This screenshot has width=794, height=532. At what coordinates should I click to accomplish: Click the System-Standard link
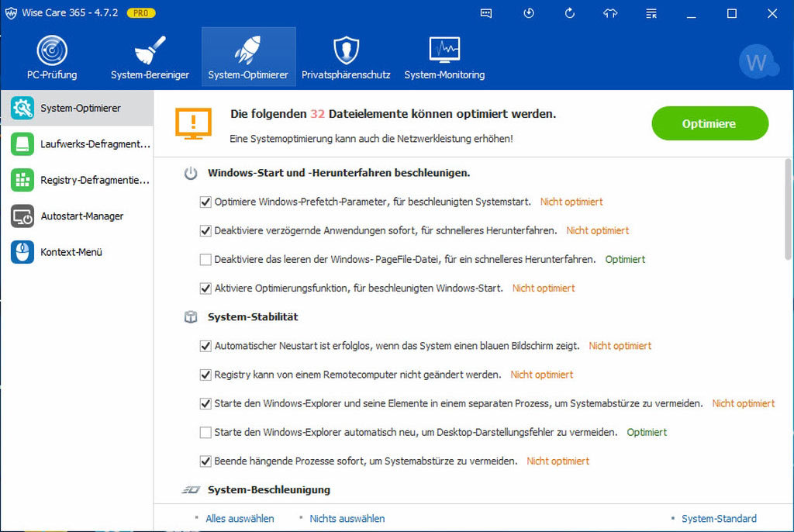click(x=719, y=519)
